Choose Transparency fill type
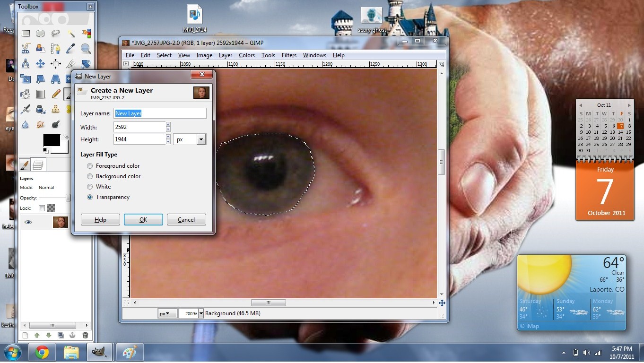This screenshot has width=644, height=363. coord(90,197)
